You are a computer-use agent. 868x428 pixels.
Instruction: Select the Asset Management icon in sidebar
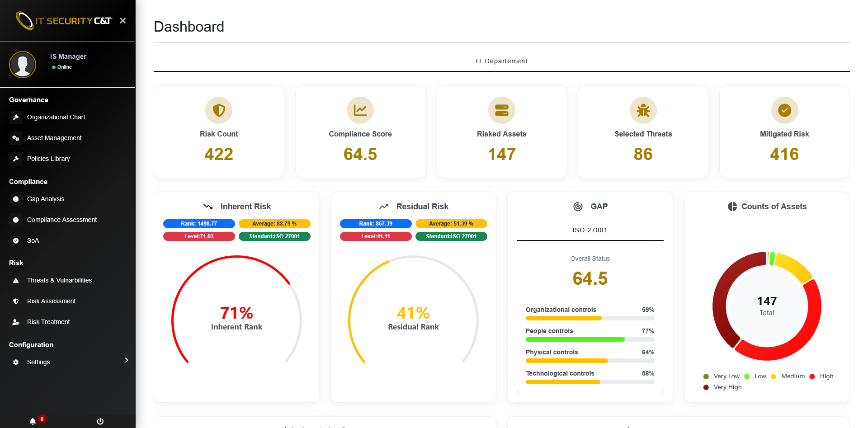pyautogui.click(x=16, y=138)
